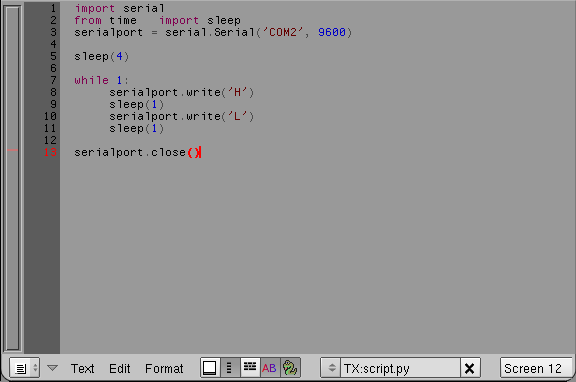Viewport: 576px width, 382px height.
Task: Open the Text menu
Action: coord(83,368)
